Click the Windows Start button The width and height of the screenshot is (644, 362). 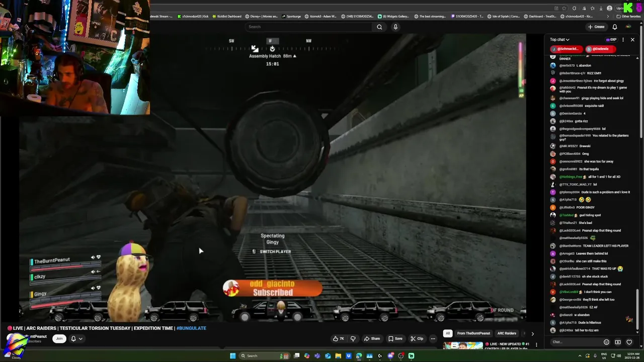[232, 356]
